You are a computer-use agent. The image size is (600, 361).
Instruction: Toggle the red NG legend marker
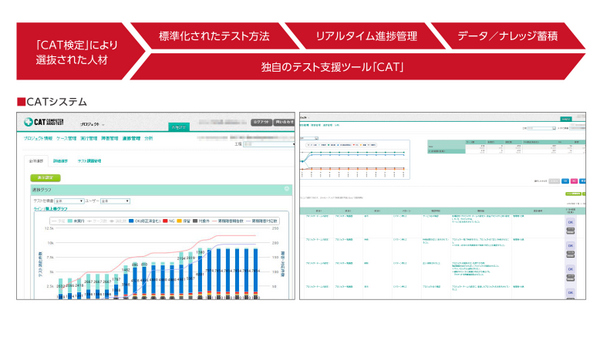click(x=165, y=221)
